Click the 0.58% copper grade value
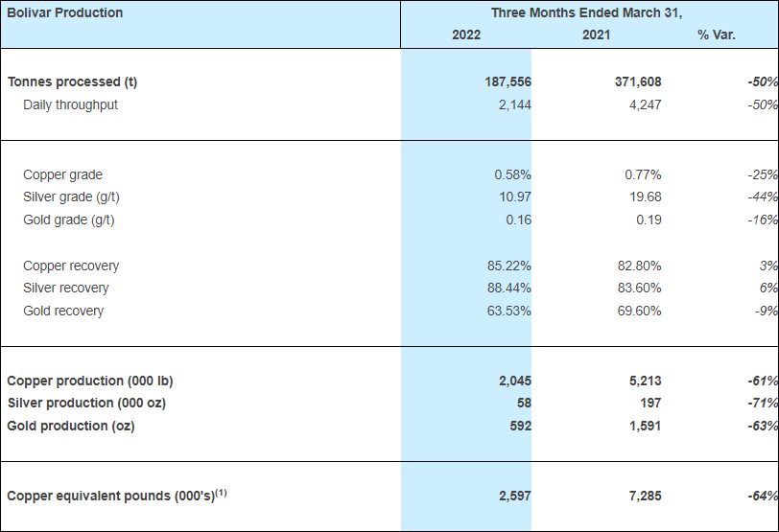Image resolution: width=779 pixels, height=532 pixels. (512, 174)
